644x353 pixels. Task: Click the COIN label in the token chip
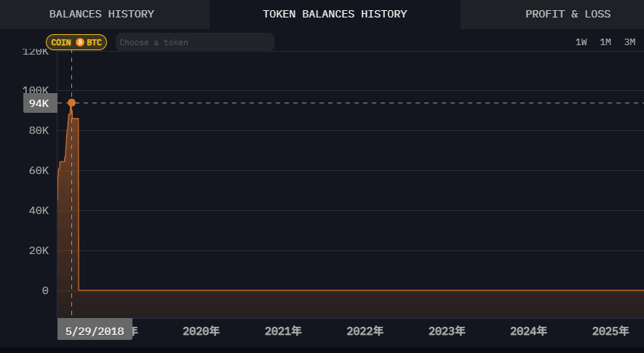[61, 42]
